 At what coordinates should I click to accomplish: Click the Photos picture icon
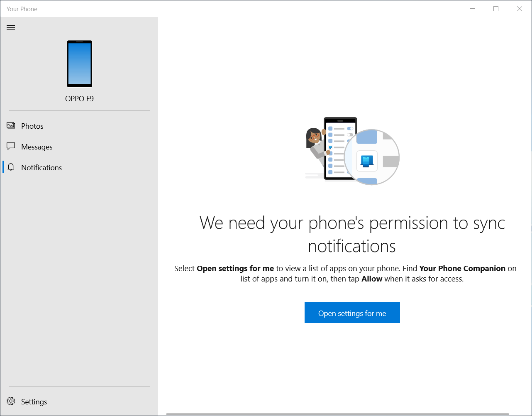click(x=11, y=126)
